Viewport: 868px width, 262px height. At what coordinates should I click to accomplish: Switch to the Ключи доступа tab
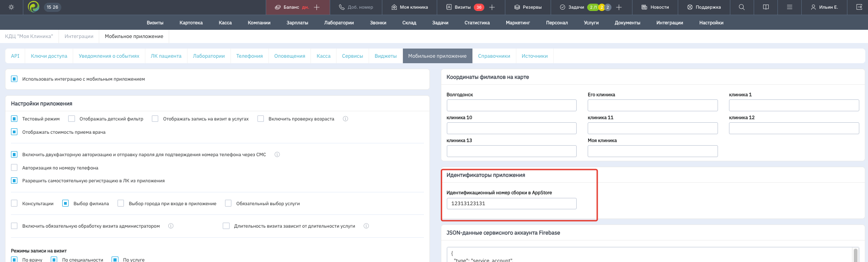tap(49, 56)
